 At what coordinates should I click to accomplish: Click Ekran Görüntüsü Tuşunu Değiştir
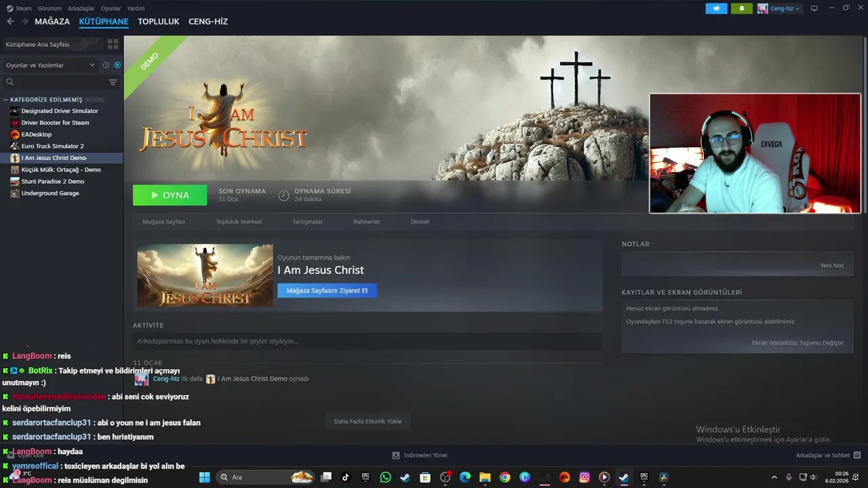[x=797, y=342]
